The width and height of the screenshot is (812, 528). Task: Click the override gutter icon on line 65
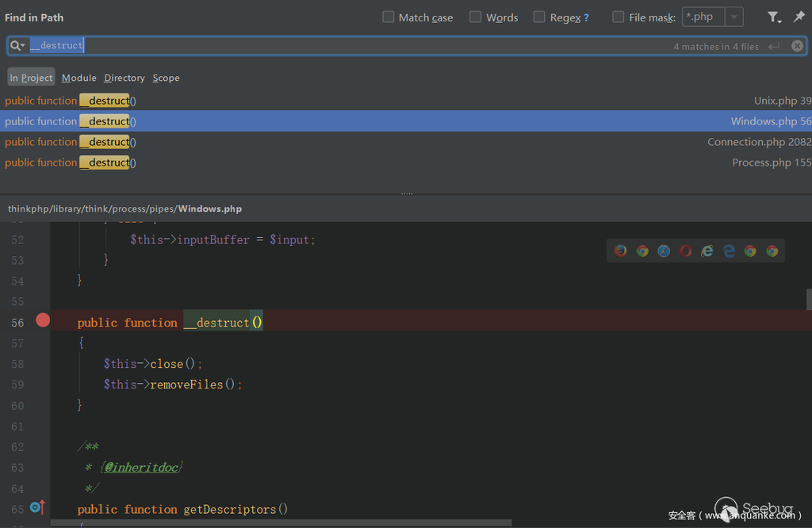point(37,507)
